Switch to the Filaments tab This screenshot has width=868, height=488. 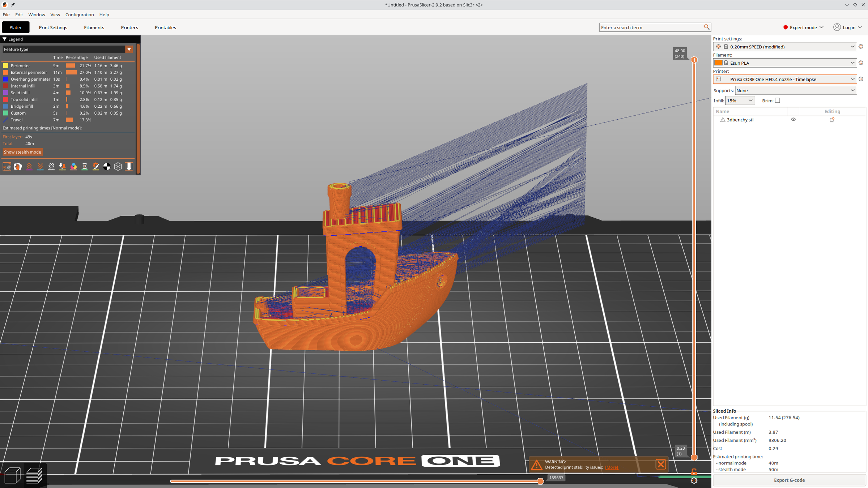click(x=94, y=27)
